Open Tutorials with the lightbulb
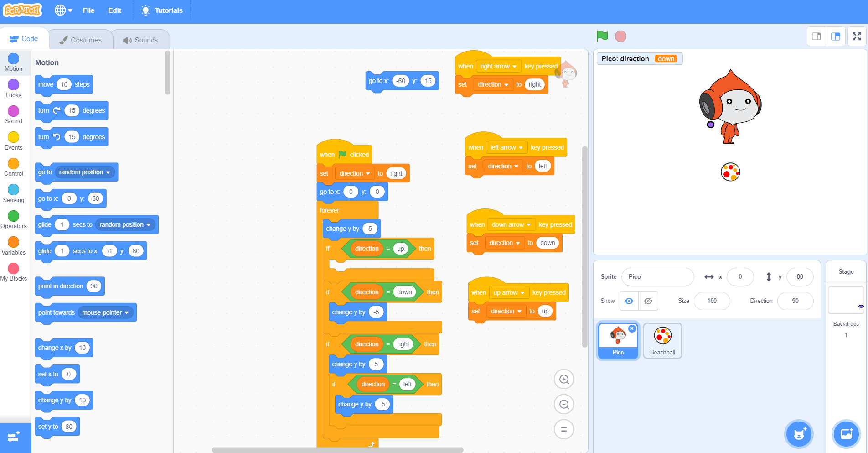This screenshot has width=868, height=453. (x=162, y=10)
